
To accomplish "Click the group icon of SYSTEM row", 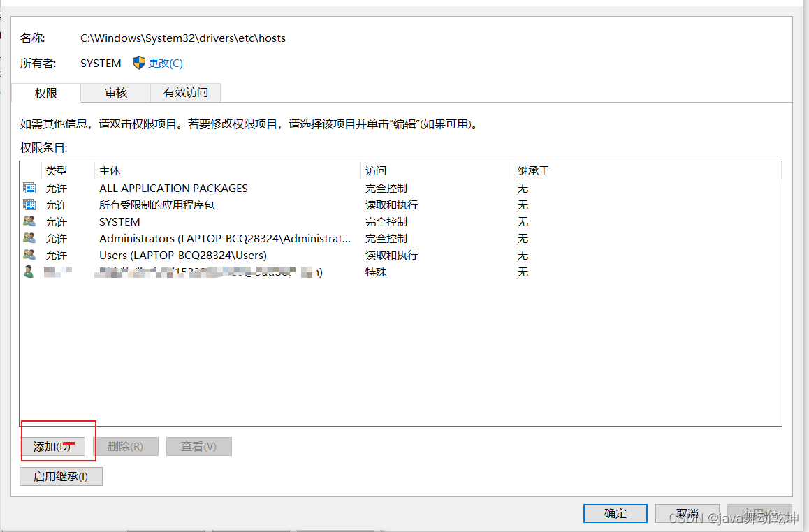I will click(29, 222).
